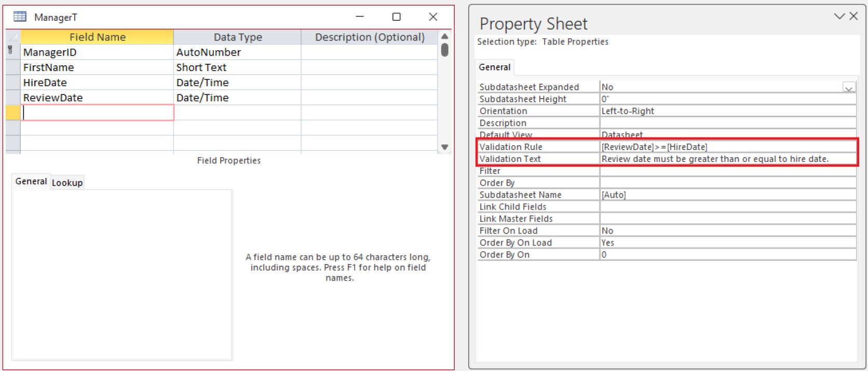Click the ReviewDate row selector box

point(12,98)
